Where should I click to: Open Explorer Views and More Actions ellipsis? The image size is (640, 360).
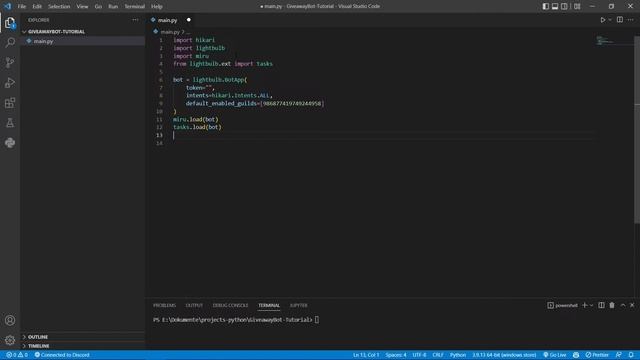point(135,20)
